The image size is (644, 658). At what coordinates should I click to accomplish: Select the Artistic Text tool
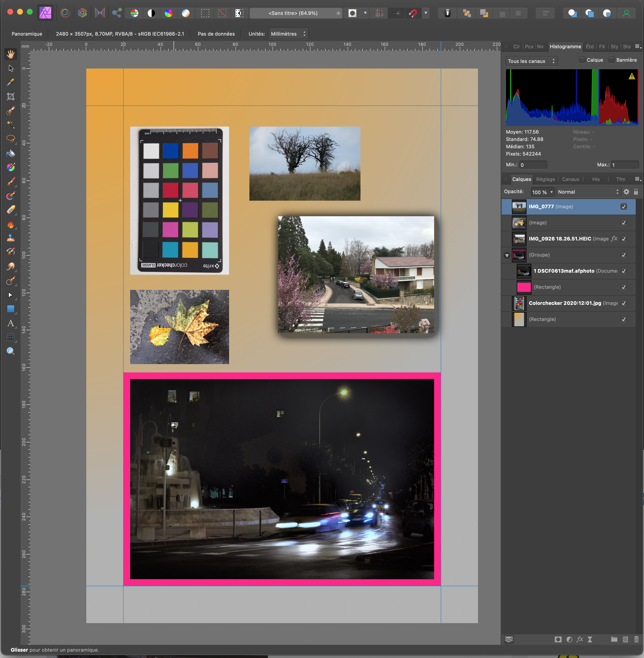[10, 323]
